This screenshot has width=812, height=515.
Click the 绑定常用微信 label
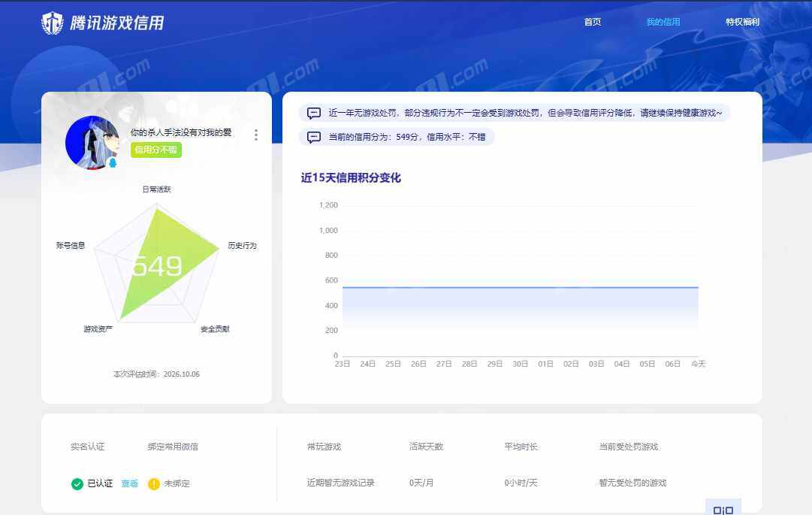pyautogui.click(x=173, y=447)
